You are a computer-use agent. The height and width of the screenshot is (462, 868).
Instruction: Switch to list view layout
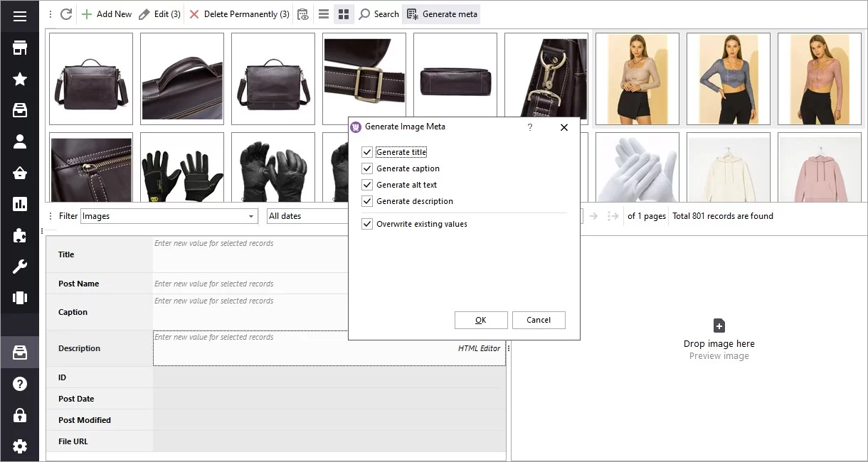(x=324, y=14)
